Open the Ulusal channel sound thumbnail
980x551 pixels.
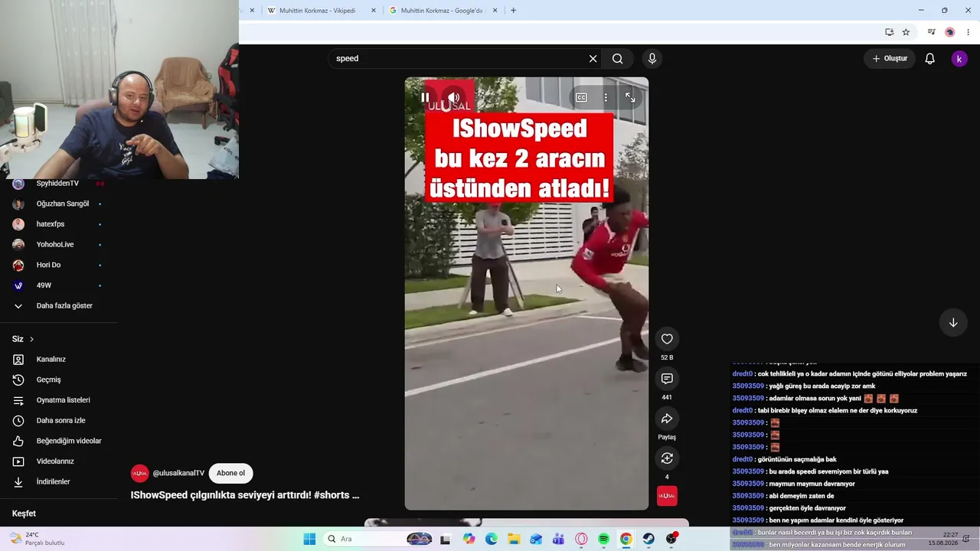click(667, 496)
